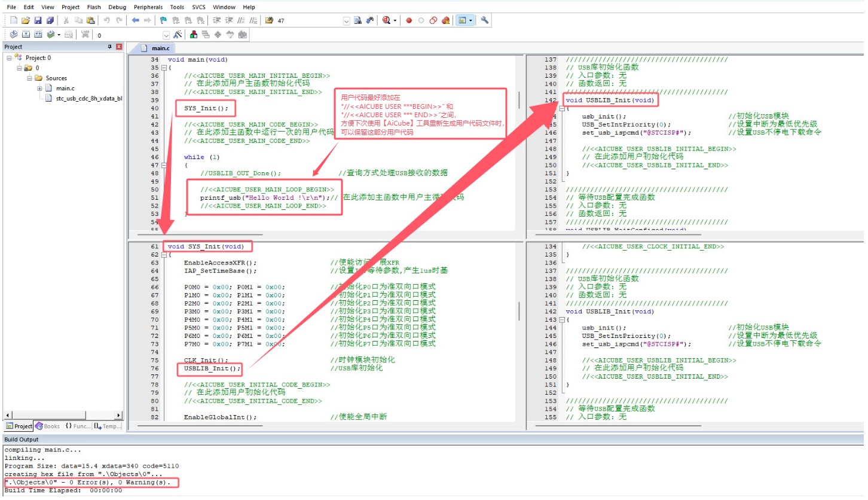Toggle the Window layout button
This screenshot has width=868, height=500.
[x=462, y=20]
